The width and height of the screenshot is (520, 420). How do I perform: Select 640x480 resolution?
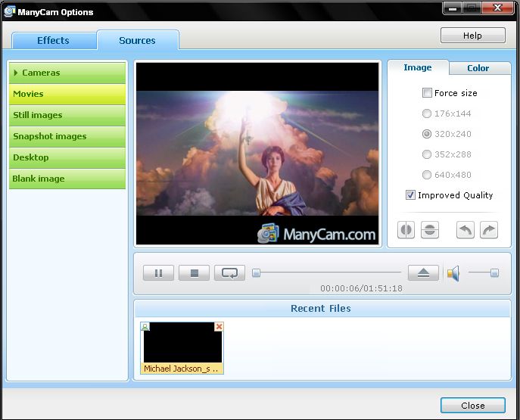pyautogui.click(x=426, y=175)
